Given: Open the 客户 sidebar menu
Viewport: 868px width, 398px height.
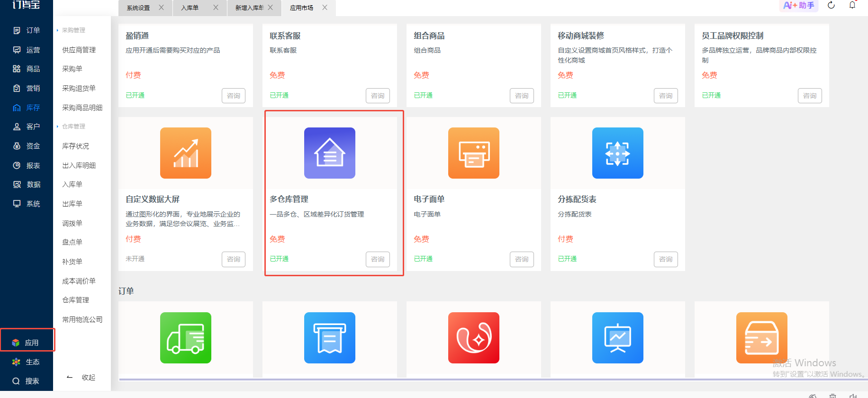Looking at the screenshot, I should 27,127.
